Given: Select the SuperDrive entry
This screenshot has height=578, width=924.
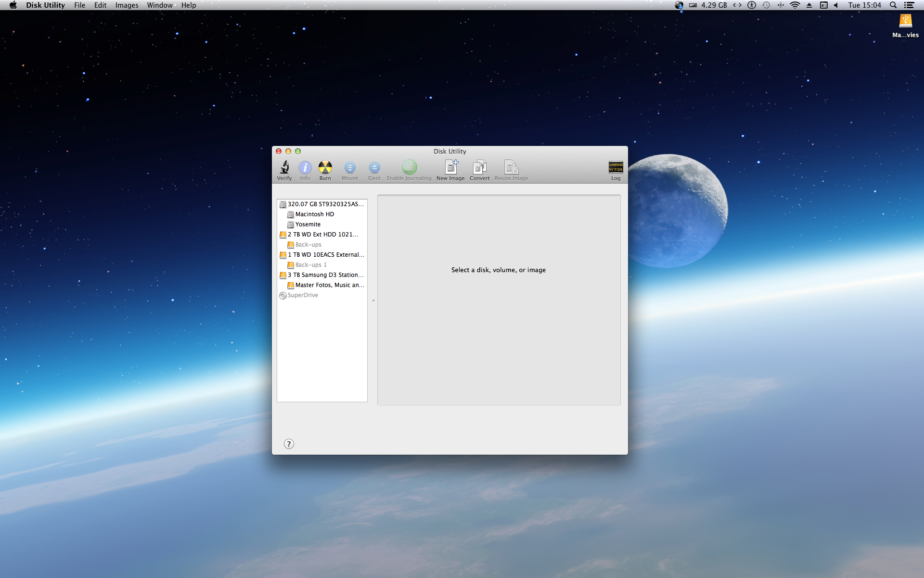Looking at the screenshot, I should (x=322, y=295).
